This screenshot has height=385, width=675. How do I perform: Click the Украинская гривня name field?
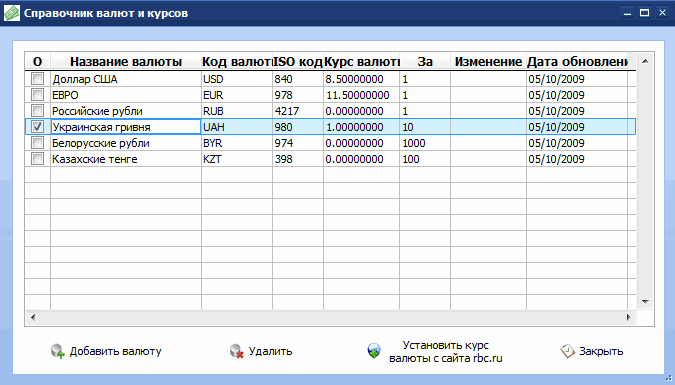pyautogui.click(x=126, y=127)
